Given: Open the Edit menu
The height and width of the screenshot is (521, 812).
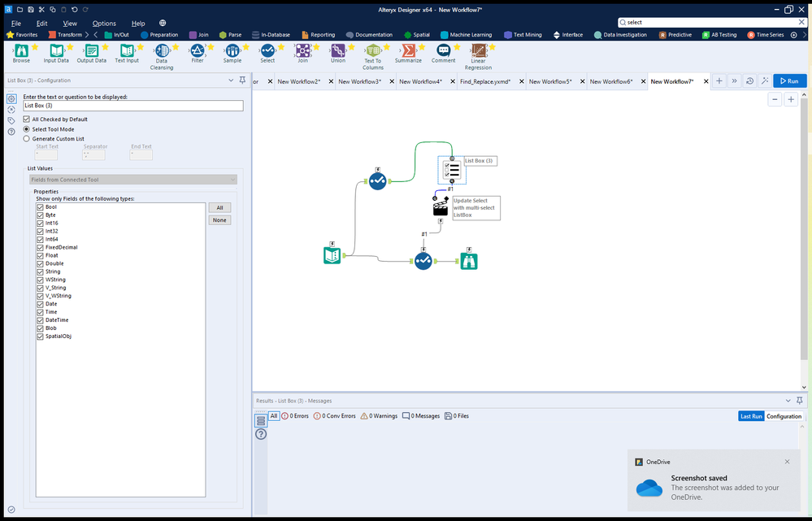Looking at the screenshot, I should 42,24.
